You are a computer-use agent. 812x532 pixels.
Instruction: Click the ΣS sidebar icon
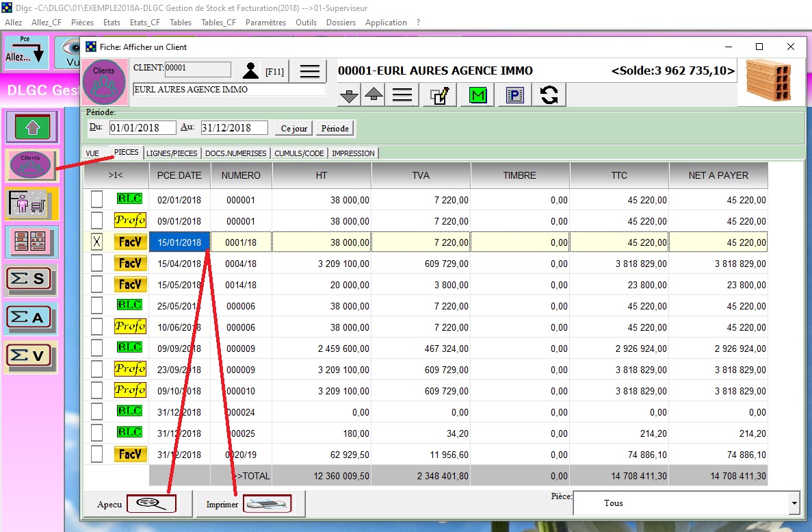[x=29, y=279]
